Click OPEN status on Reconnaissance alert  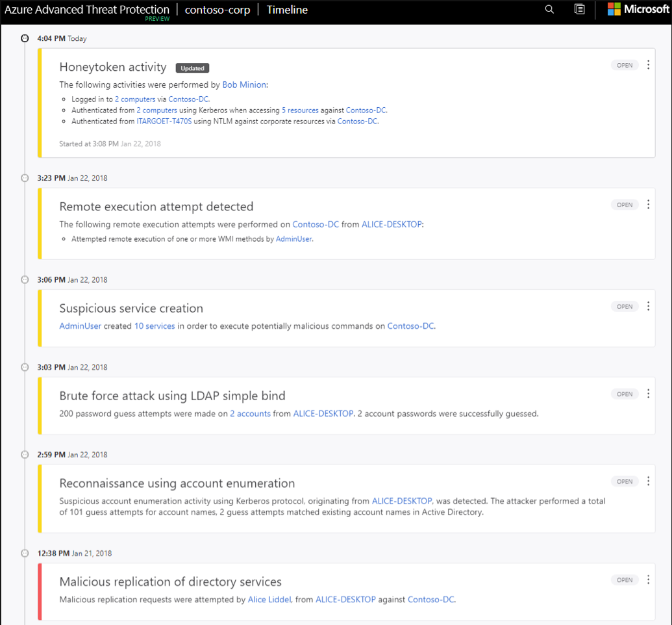pyautogui.click(x=625, y=481)
